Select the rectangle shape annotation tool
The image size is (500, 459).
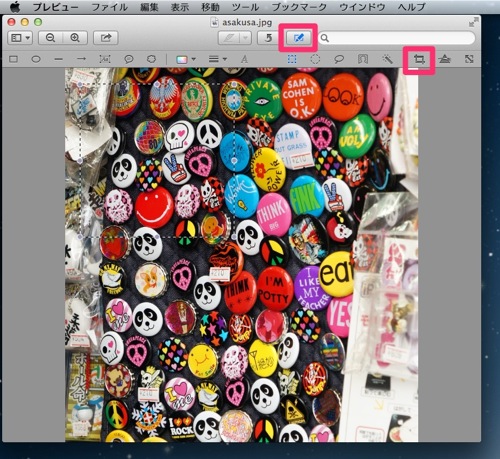(x=13, y=59)
